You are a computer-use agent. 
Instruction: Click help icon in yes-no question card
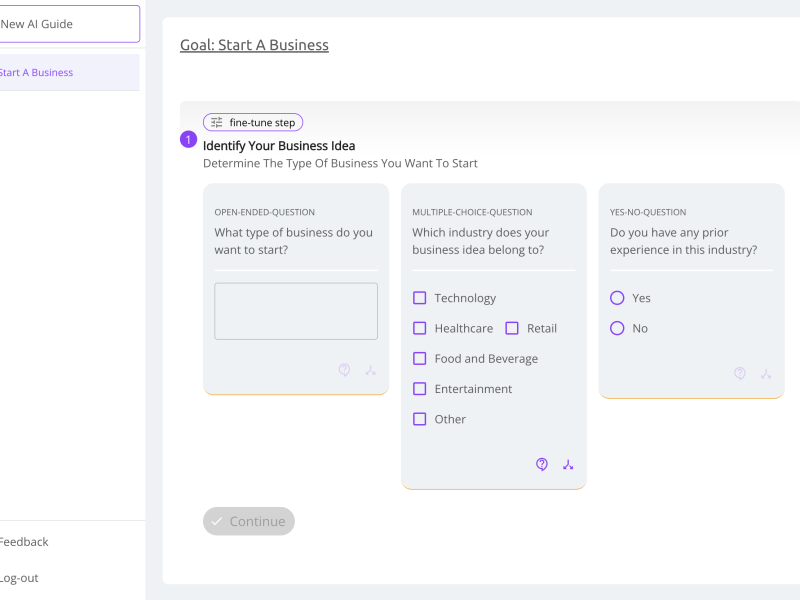(740, 373)
